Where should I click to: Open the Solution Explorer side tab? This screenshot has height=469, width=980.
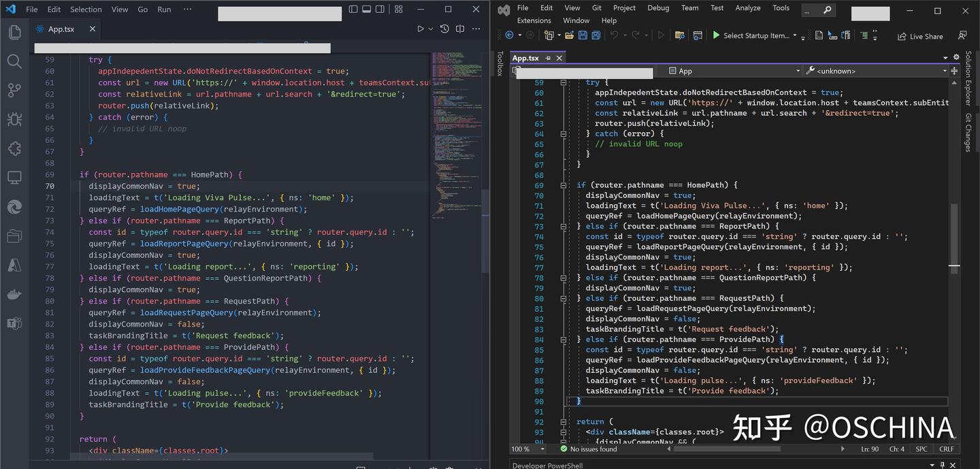coord(968,78)
